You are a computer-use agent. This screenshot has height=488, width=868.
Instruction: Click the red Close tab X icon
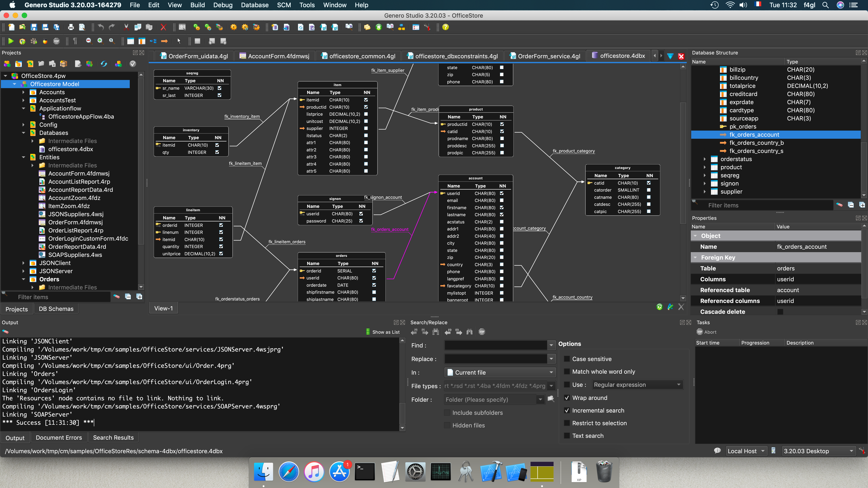(x=681, y=56)
